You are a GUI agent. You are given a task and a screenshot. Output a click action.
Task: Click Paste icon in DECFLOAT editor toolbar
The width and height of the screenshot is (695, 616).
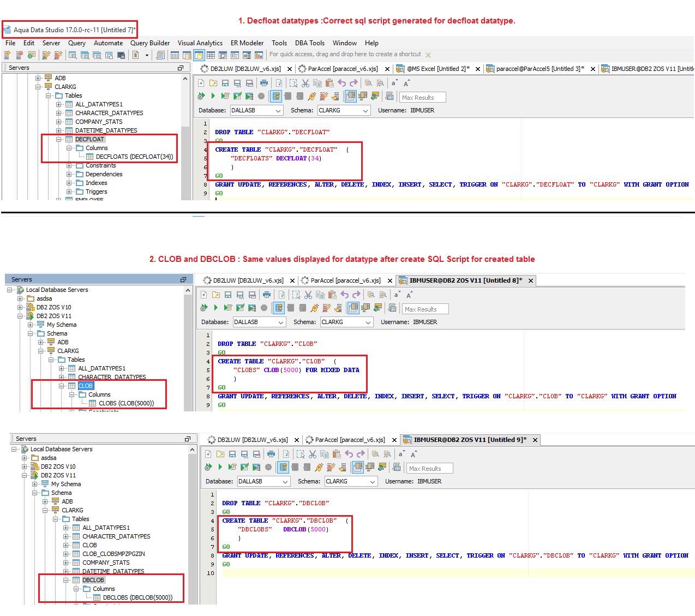click(329, 83)
